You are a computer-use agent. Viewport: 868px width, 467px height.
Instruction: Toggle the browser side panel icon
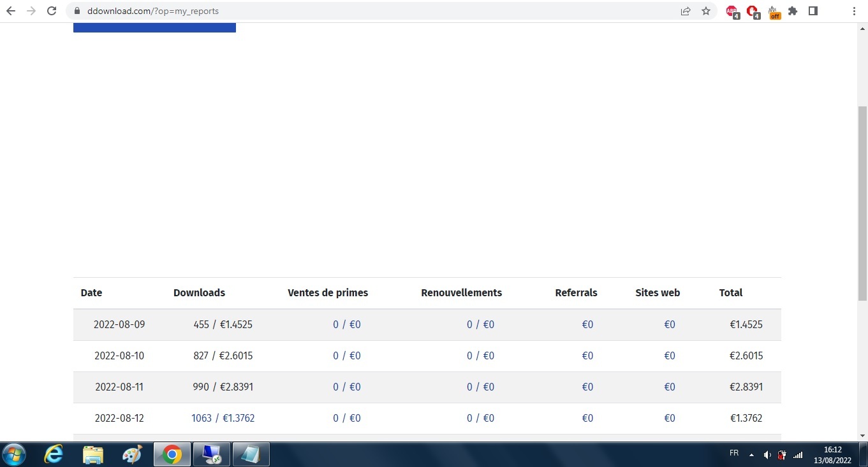813,11
